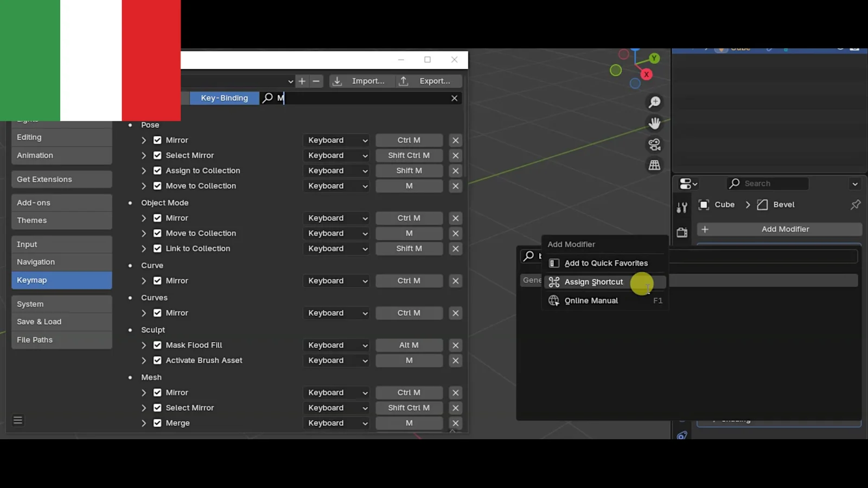The image size is (868, 488).
Task: Click the Export... keymap button
Action: pyautogui.click(x=428, y=81)
